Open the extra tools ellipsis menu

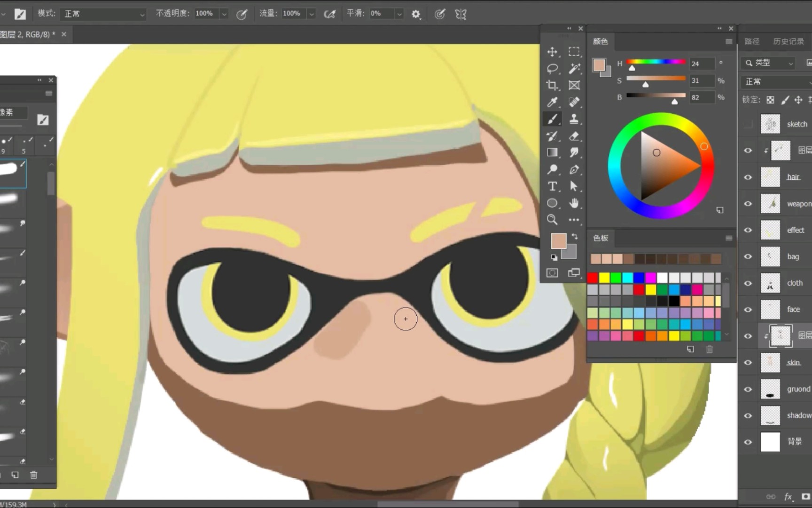pyautogui.click(x=574, y=220)
